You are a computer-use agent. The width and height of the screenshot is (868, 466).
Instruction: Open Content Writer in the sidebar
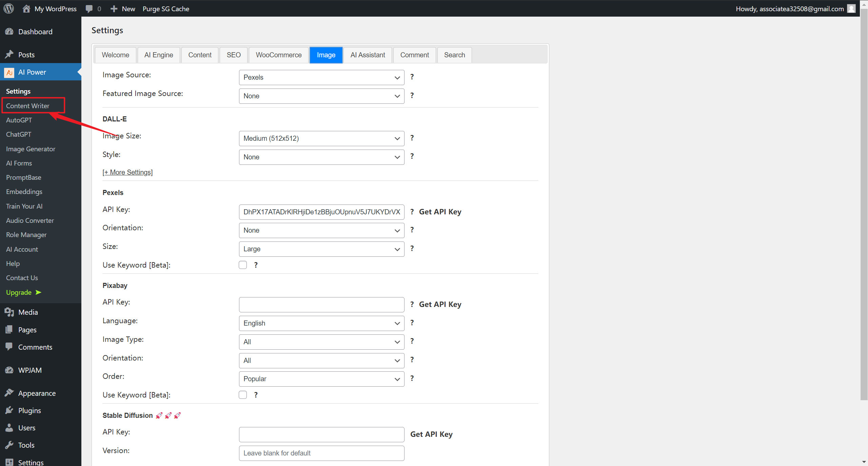tap(28, 106)
